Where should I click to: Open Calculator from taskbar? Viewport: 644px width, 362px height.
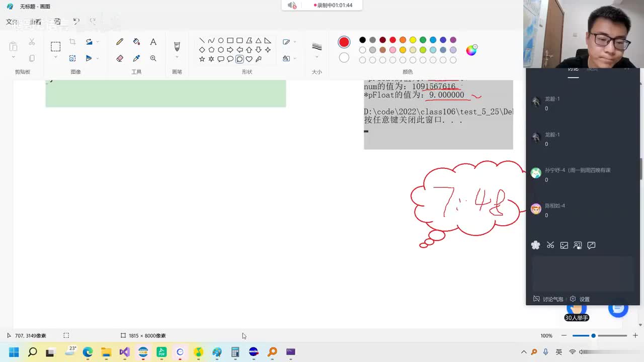coord(235,352)
